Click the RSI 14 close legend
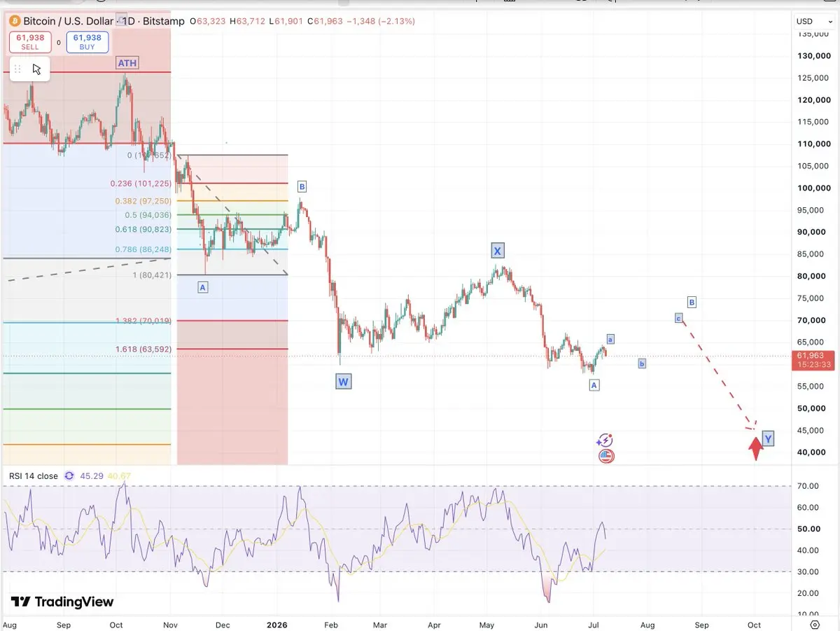840x631 pixels. pos(34,476)
